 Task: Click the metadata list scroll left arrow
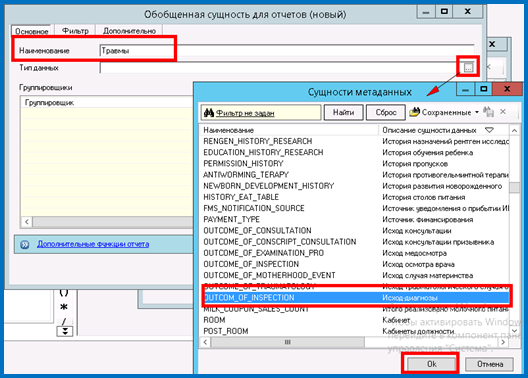tap(205, 342)
